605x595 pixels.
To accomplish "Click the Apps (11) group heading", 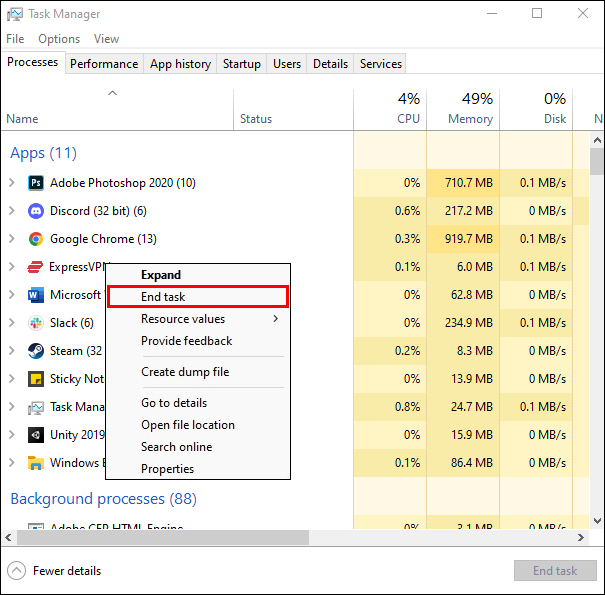I will [x=44, y=153].
